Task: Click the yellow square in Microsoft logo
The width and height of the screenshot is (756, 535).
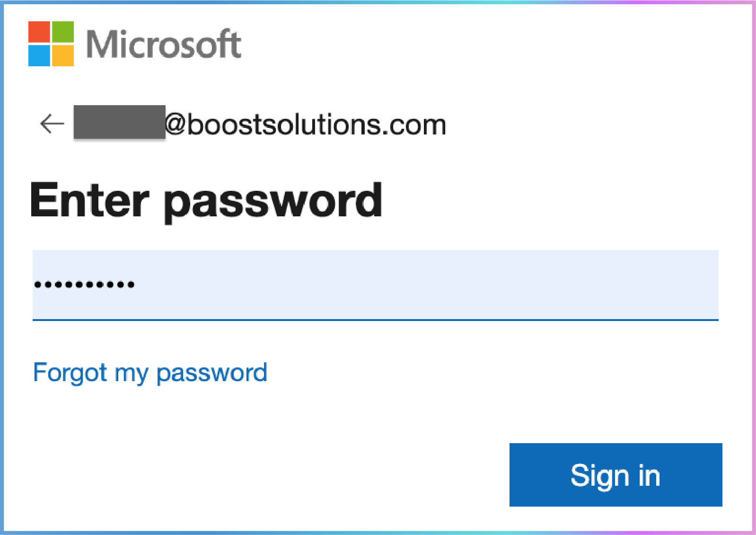Action: (63, 56)
